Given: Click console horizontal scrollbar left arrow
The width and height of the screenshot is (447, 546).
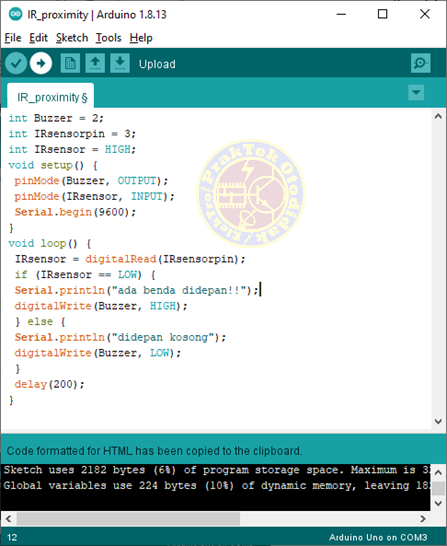Looking at the screenshot, I should (x=9, y=519).
